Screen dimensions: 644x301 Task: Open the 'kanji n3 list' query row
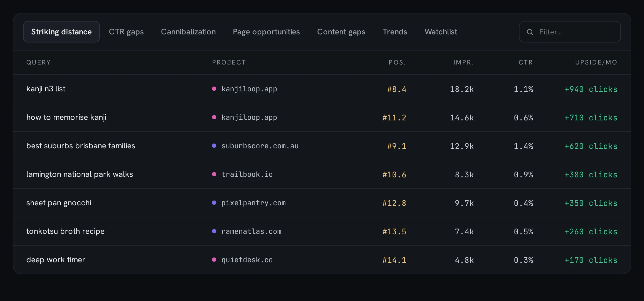pyautogui.click(x=322, y=89)
